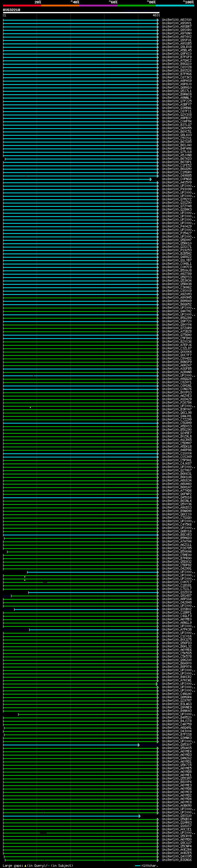Select label UniRef100_B3TLQ7
The height and width of the screenshot is (868, 197).
(177, 125)
